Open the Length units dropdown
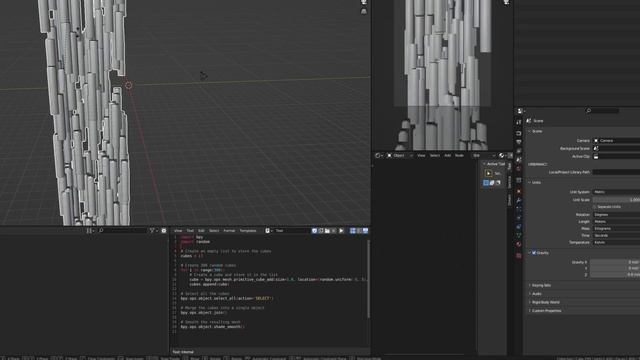The height and width of the screenshot is (360, 640). pos(616,222)
